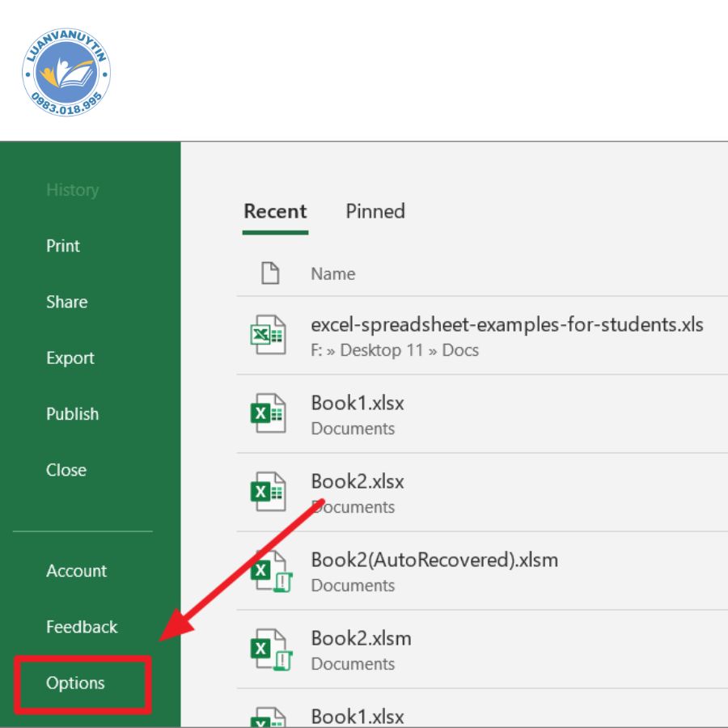Open the Export section
This screenshot has width=728, height=728.
coord(70,358)
